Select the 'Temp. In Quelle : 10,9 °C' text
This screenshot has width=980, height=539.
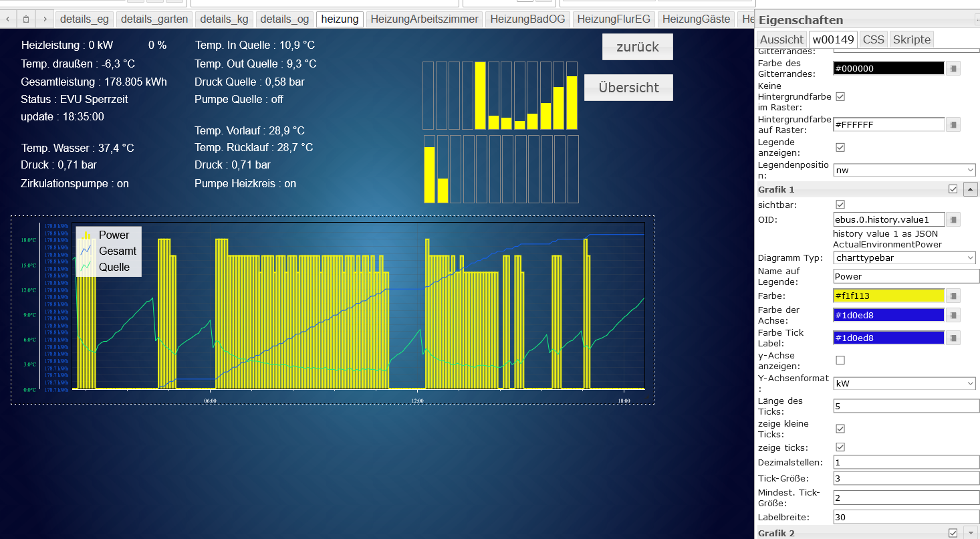tap(255, 45)
